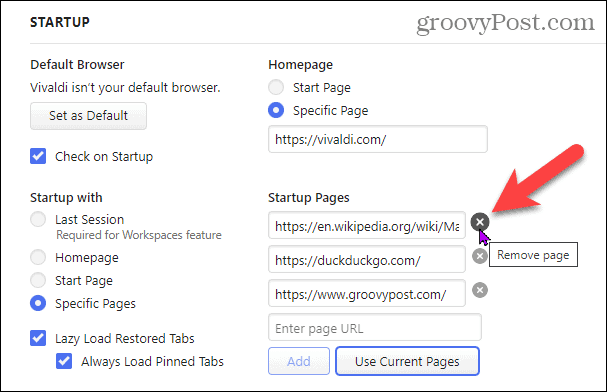This screenshot has height=392, width=607.
Task: Uncheck Check on Startup
Action: pos(38,156)
